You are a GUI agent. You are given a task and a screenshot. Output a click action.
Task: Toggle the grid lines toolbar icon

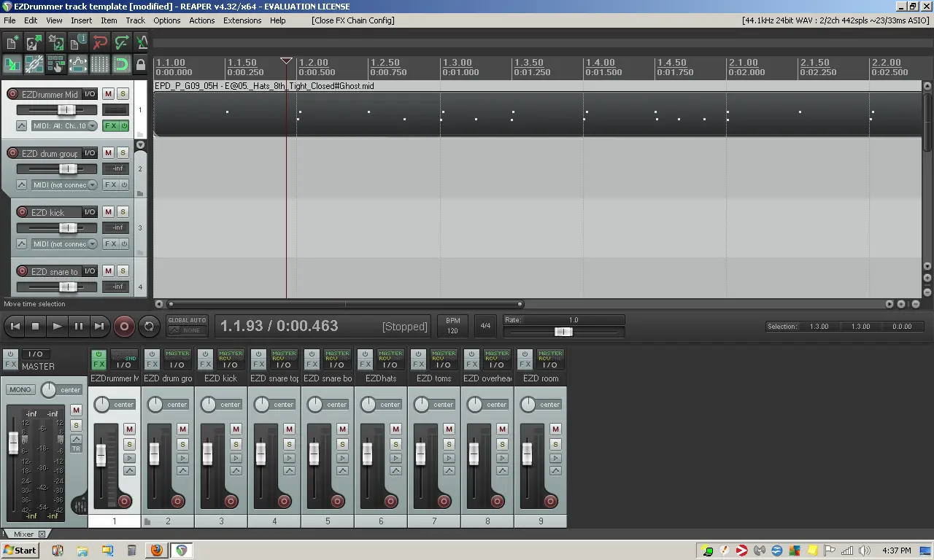click(99, 64)
